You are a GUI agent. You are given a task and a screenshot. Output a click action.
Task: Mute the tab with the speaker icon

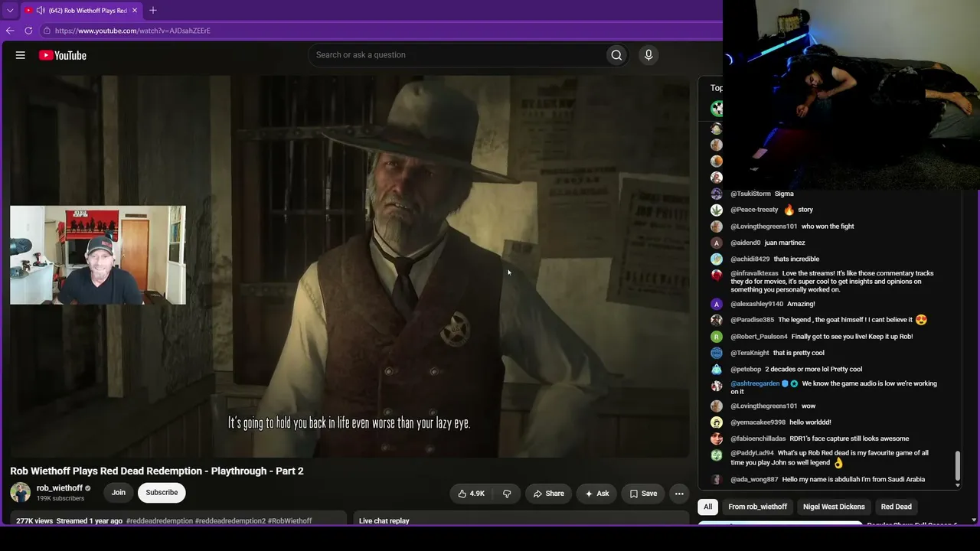41,11
